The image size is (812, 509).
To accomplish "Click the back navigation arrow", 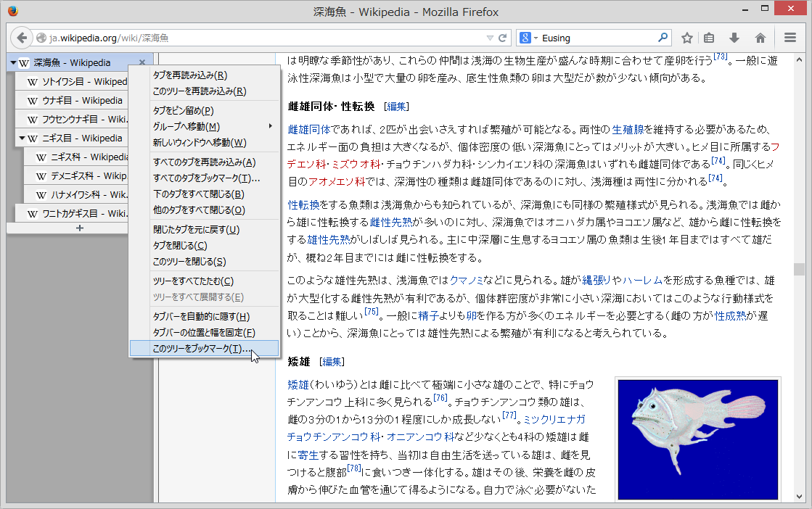I will point(21,38).
